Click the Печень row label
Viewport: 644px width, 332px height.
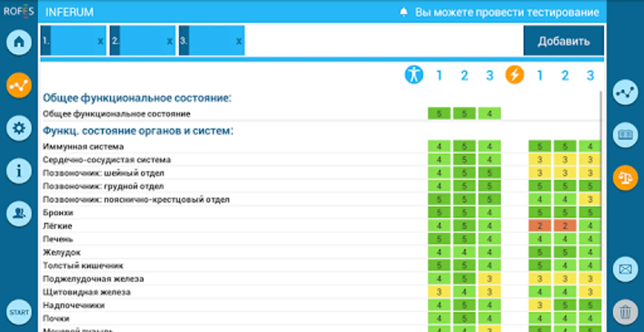[58, 239]
